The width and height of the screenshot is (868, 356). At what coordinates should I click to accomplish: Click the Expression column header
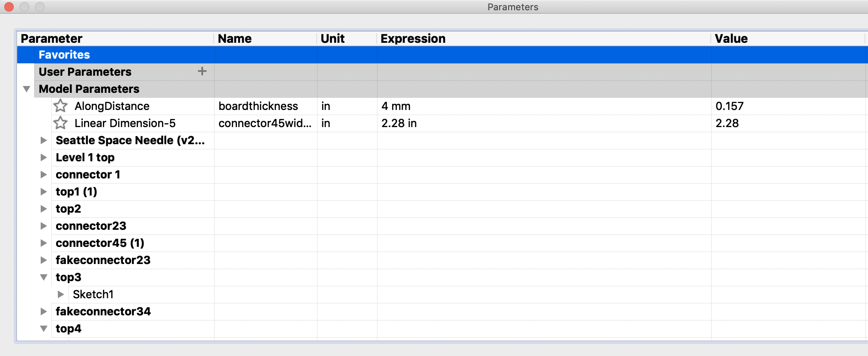413,39
